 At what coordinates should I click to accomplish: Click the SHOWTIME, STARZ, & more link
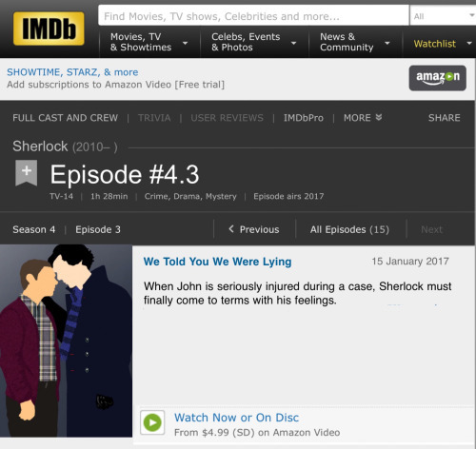tap(72, 72)
